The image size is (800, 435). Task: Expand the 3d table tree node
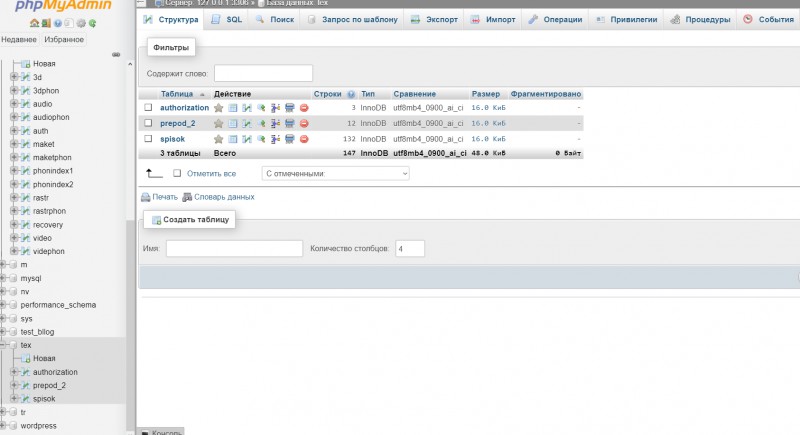(14, 77)
